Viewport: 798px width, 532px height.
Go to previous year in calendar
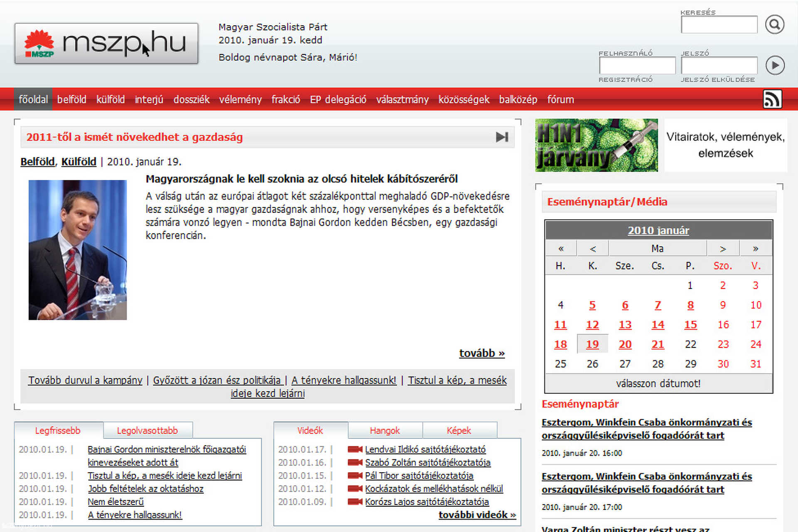click(x=561, y=249)
